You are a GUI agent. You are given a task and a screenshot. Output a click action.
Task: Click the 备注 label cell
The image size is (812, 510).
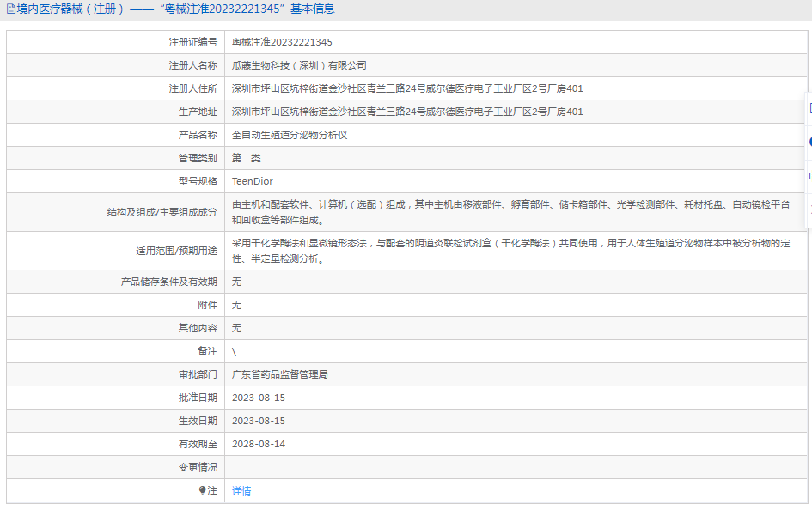[115, 351]
